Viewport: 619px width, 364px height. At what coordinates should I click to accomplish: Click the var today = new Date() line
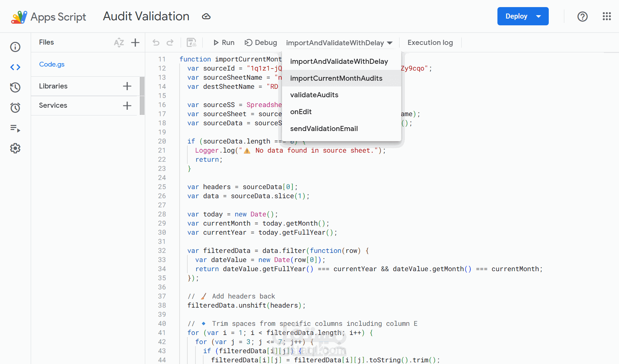[233, 214]
